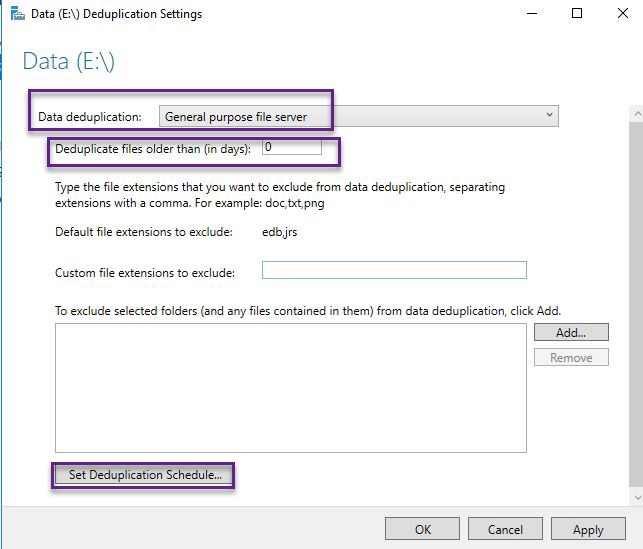Click the deduplication settings window icon
The image size is (643, 549).
click(17, 14)
